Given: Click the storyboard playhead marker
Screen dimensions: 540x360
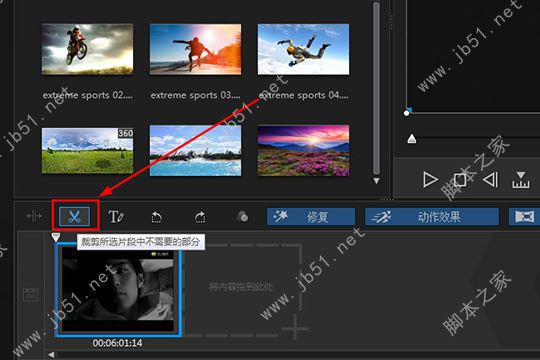Looking at the screenshot, I should click(55, 237).
